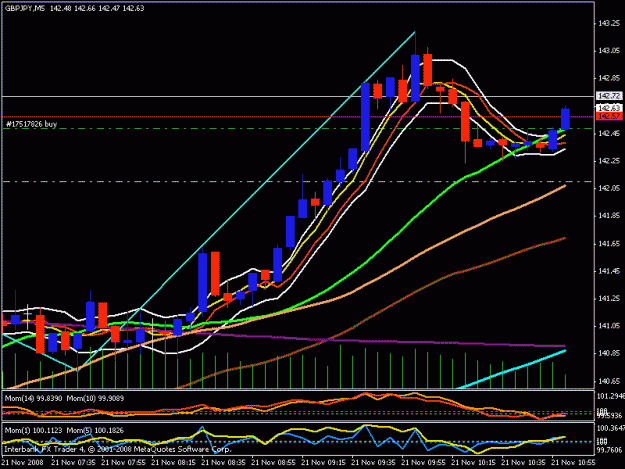Click the 141.65 price axis label
This screenshot has width=625, height=469.
[x=609, y=243]
